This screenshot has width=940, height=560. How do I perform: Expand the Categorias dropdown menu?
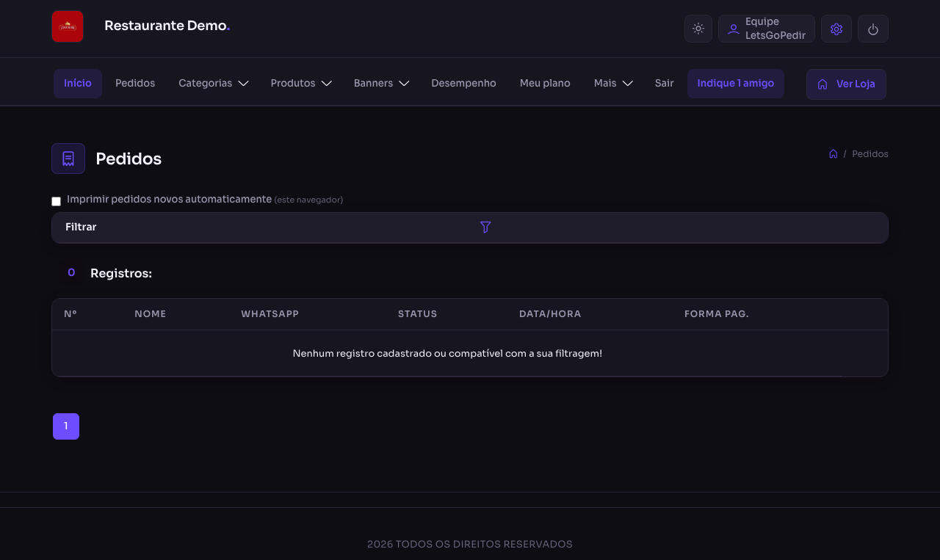point(213,84)
